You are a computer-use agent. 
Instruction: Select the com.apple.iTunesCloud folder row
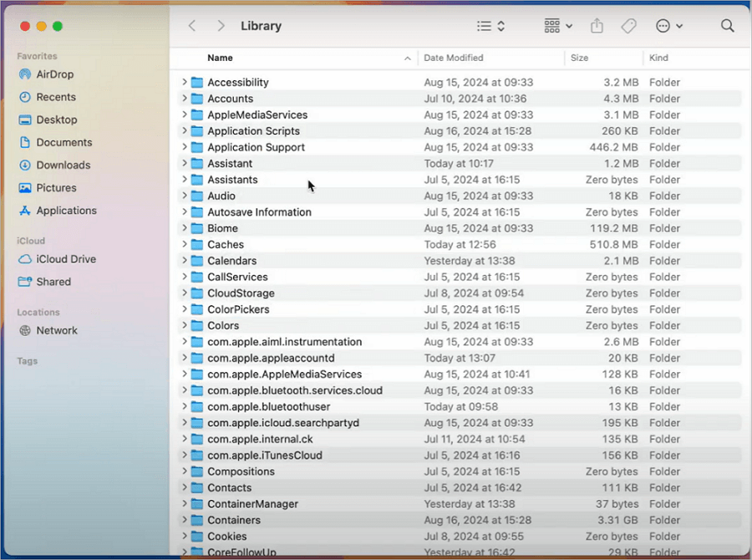coord(265,456)
